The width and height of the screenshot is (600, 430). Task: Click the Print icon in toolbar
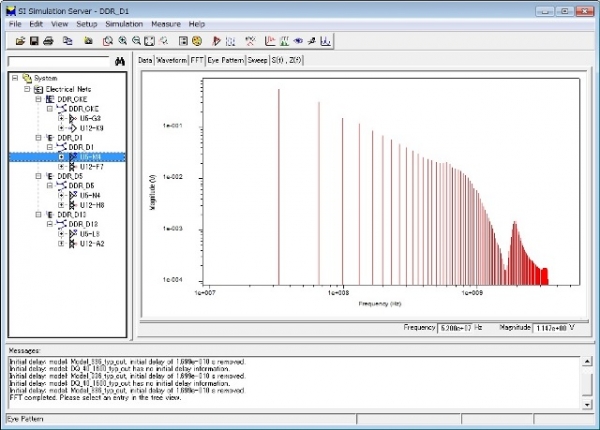(x=48, y=41)
